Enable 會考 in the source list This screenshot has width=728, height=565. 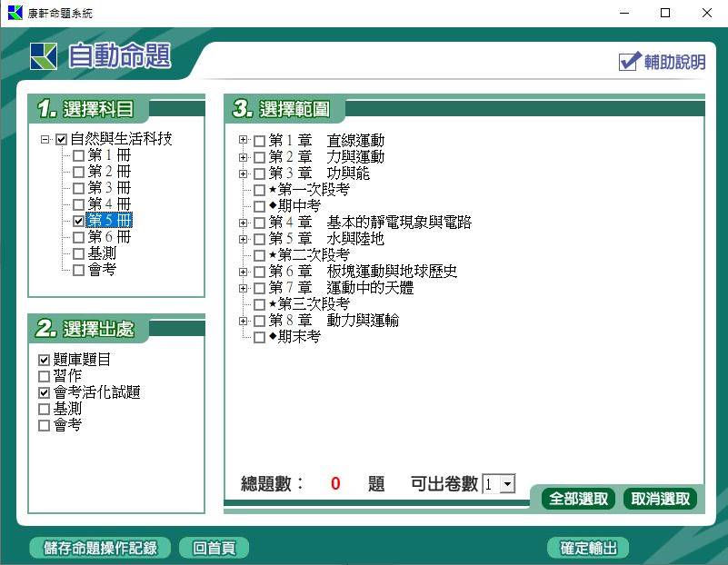(x=45, y=425)
